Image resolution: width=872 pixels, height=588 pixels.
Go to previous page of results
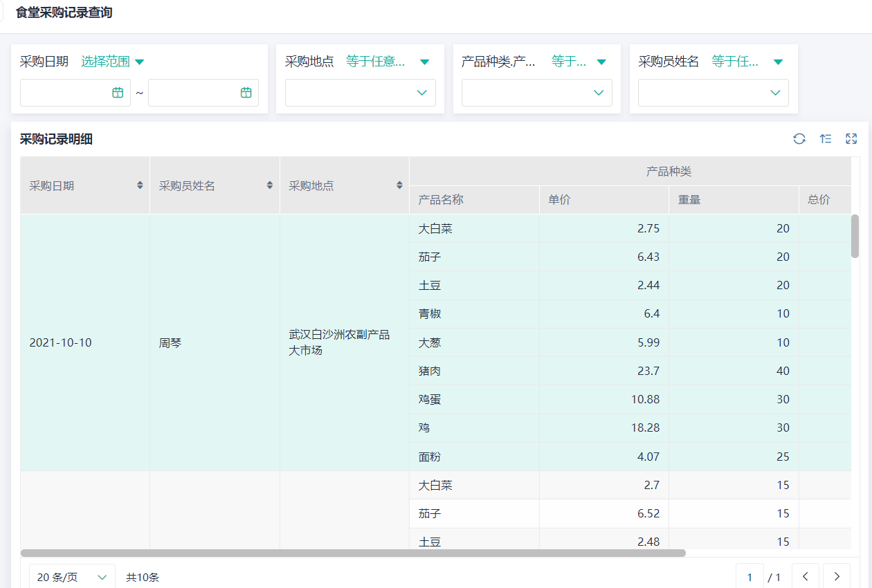[x=806, y=576]
